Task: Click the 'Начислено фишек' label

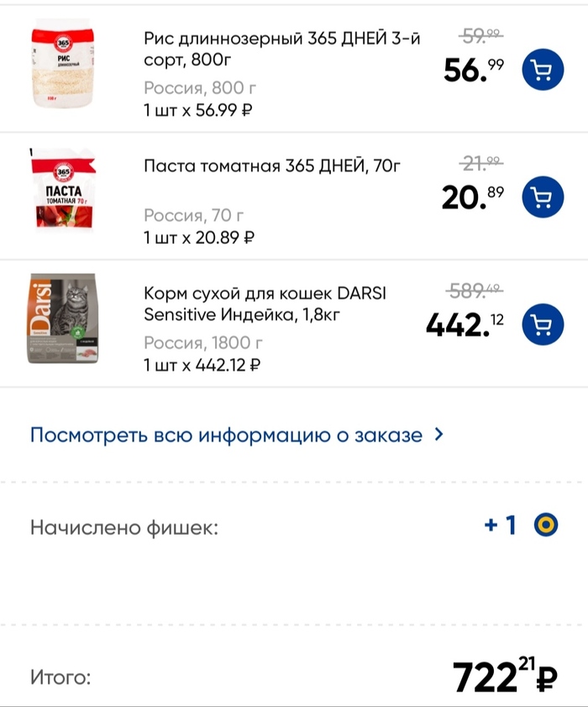Action: (x=123, y=528)
